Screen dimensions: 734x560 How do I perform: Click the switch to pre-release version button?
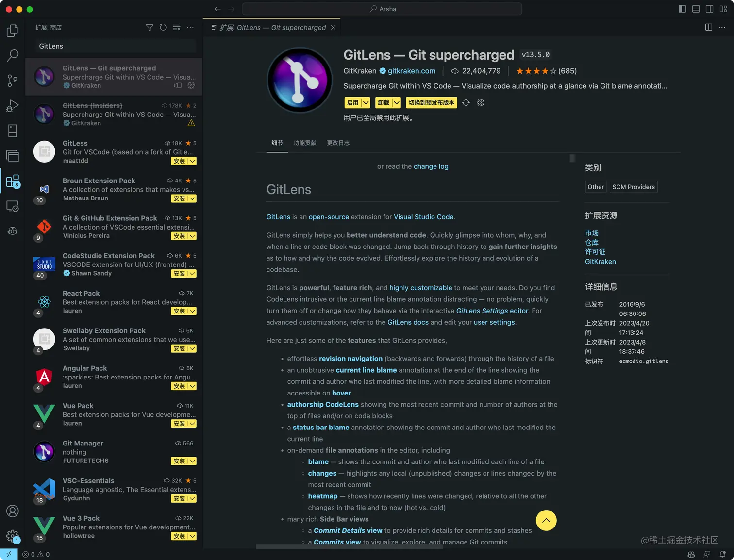[432, 103]
